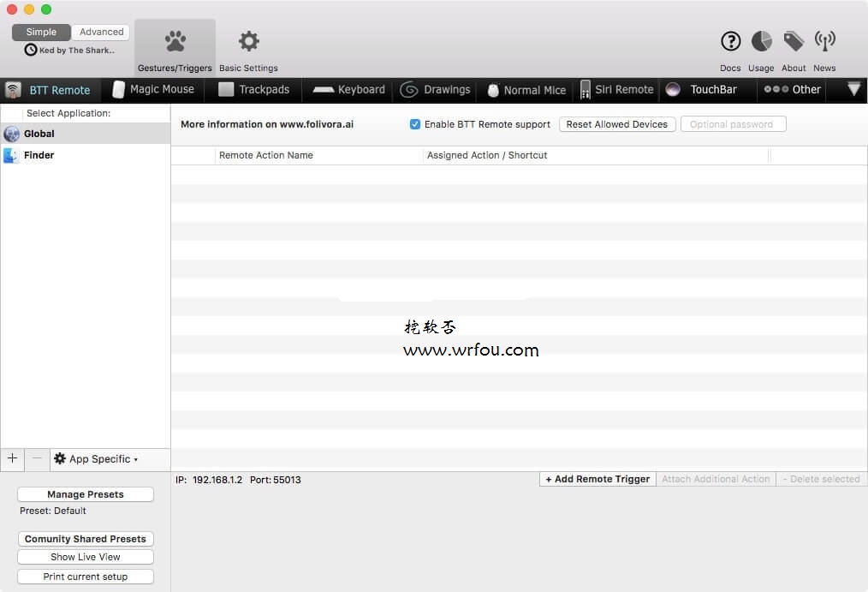Click Add Remote Trigger button
The height and width of the screenshot is (592, 868).
(597, 479)
